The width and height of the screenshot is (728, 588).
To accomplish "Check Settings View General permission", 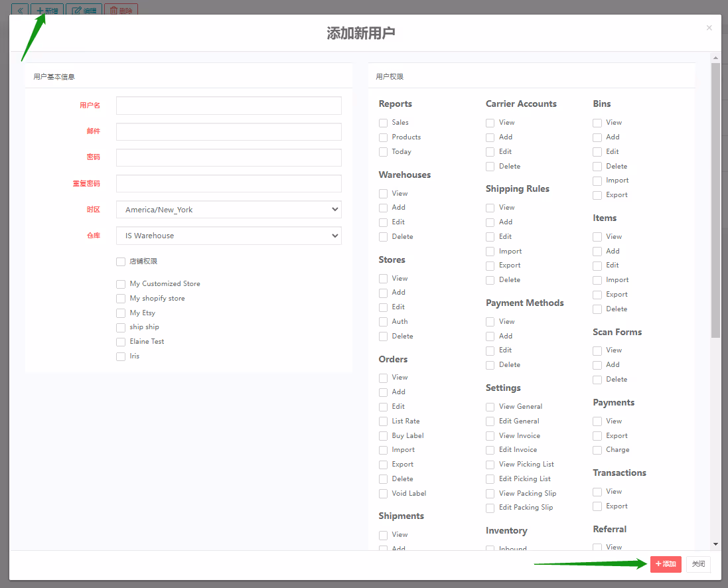I will [x=490, y=407].
